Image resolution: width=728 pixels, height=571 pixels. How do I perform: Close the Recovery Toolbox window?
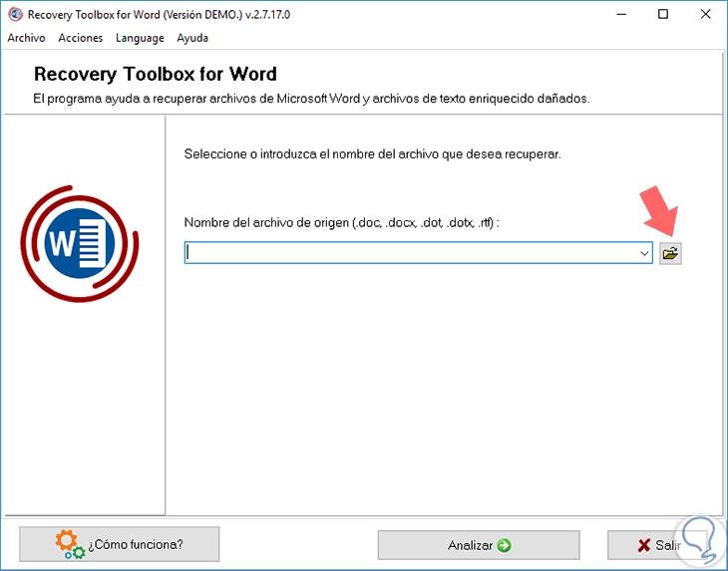tap(705, 14)
